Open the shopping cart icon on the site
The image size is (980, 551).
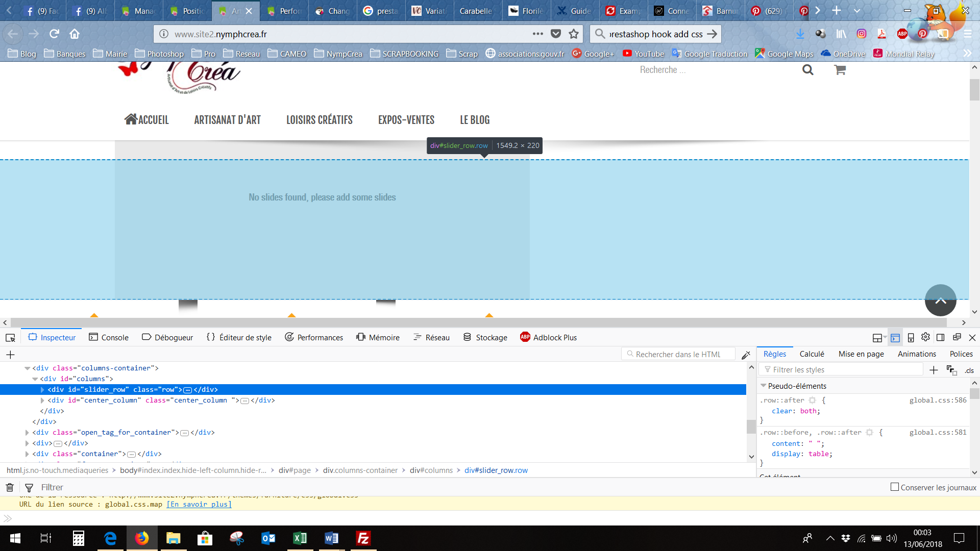[x=840, y=70]
